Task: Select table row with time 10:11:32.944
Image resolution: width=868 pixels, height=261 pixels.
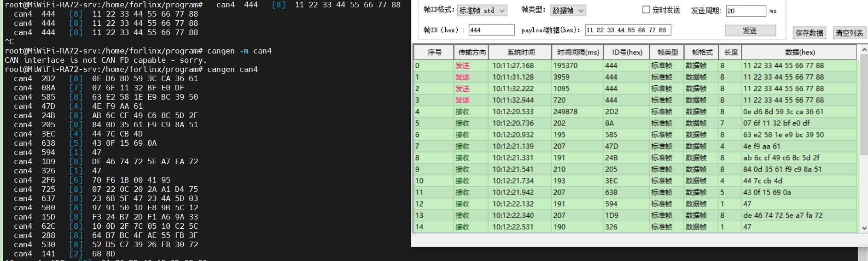Action: tap(635, 100)
